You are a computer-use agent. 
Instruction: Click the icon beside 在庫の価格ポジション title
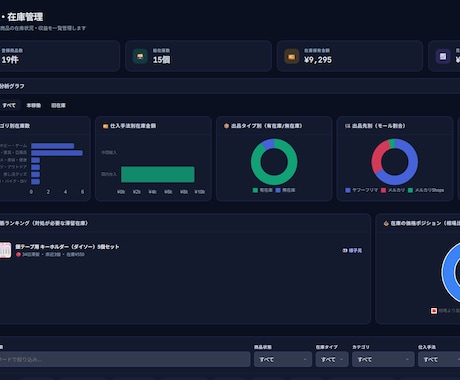[386, 223]
